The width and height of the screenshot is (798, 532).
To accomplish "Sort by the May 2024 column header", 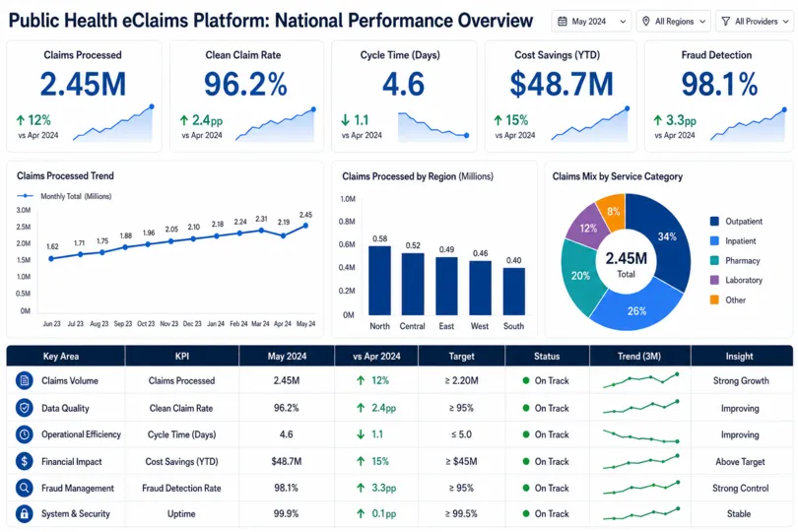I will click(x=287, y=356).
